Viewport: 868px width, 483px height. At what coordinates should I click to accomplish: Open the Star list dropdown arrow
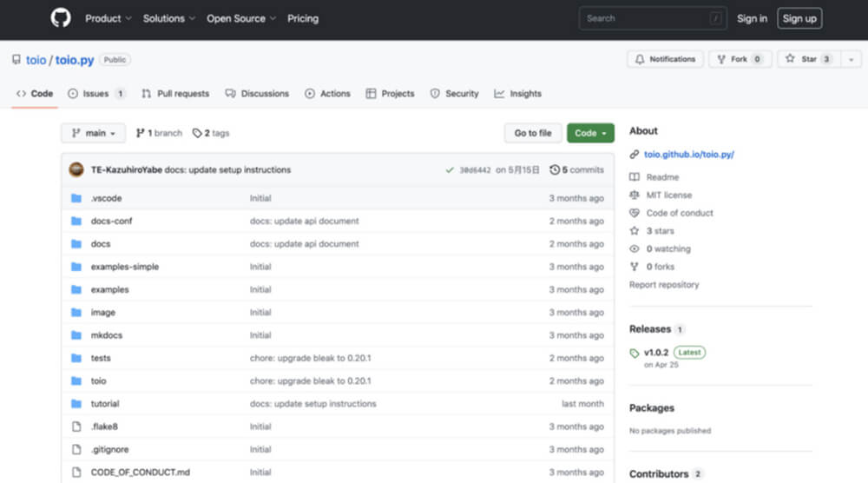(851, 59)
